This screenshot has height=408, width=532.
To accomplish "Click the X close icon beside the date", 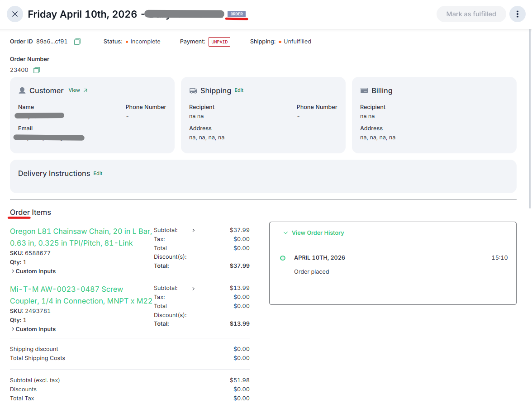I will coord(15,14).
